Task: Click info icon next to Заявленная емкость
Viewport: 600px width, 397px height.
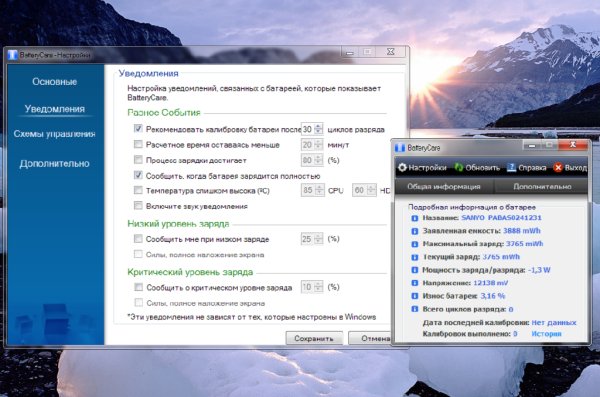Action: [414, 231]
